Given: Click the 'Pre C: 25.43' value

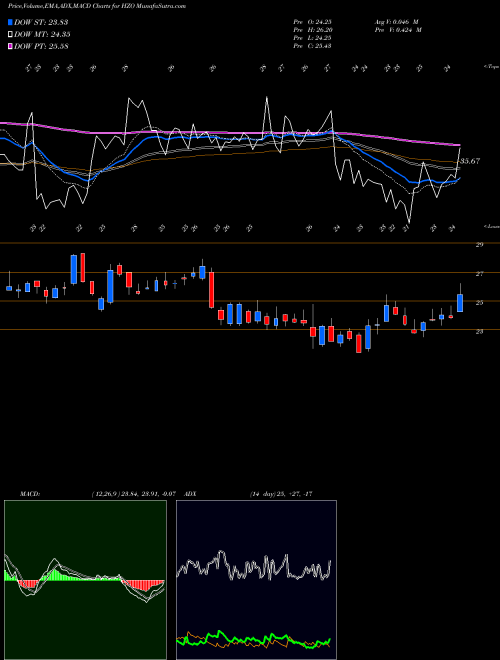Looking at the screenshot, I should (312, 46).
